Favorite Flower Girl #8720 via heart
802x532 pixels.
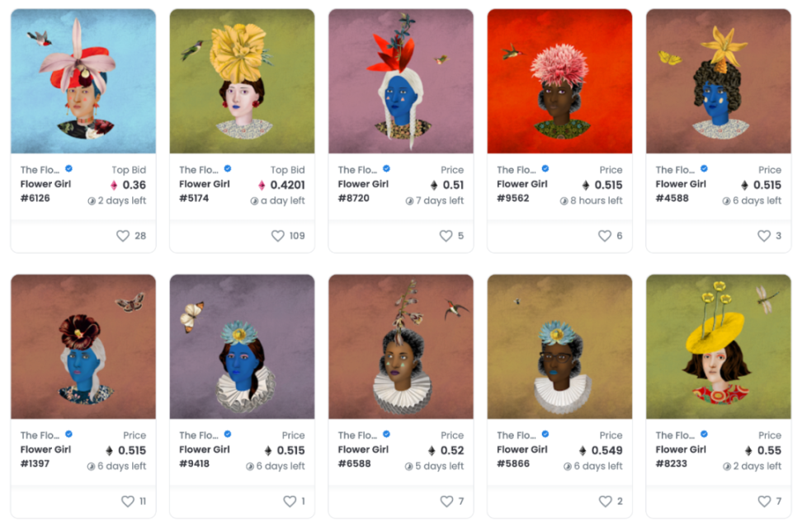(x=446, y=236)
